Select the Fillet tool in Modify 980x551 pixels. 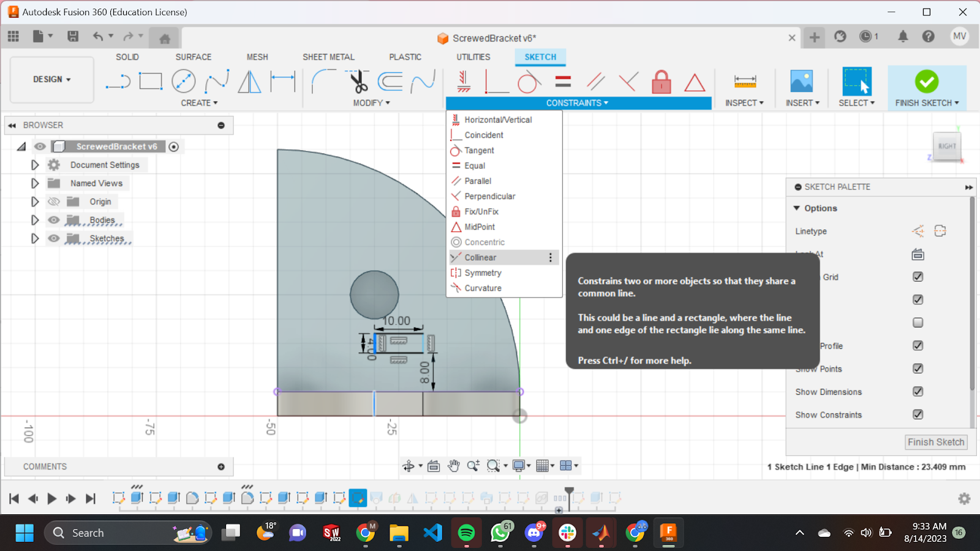pyautogui.click(x=323, y=81)
